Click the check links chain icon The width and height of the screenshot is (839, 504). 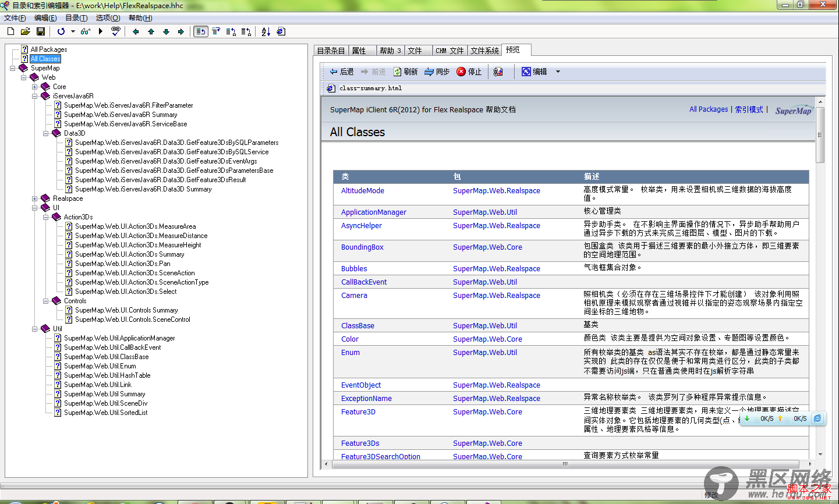(x=116, y=31)
